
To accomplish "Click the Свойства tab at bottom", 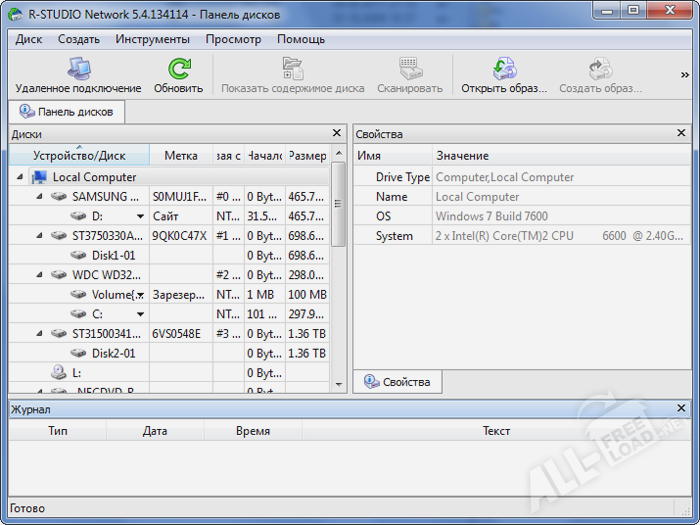I will [x=398, y=382].
